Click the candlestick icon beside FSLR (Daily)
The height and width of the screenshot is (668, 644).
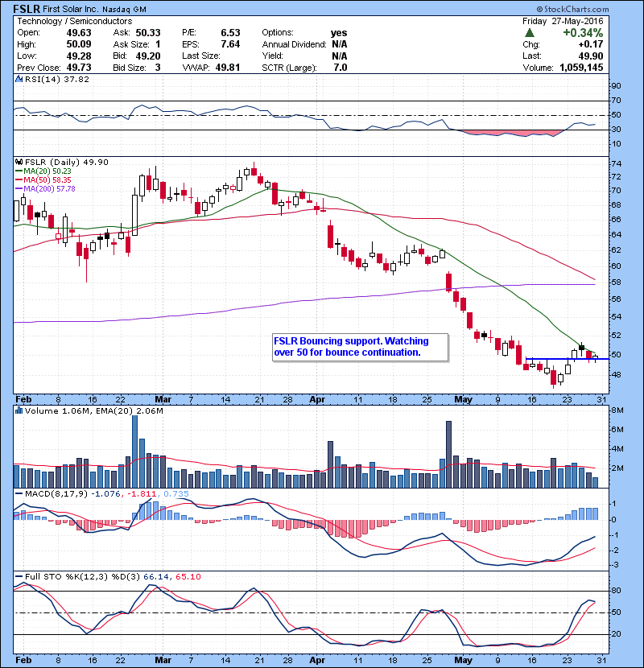pos(19,163)
